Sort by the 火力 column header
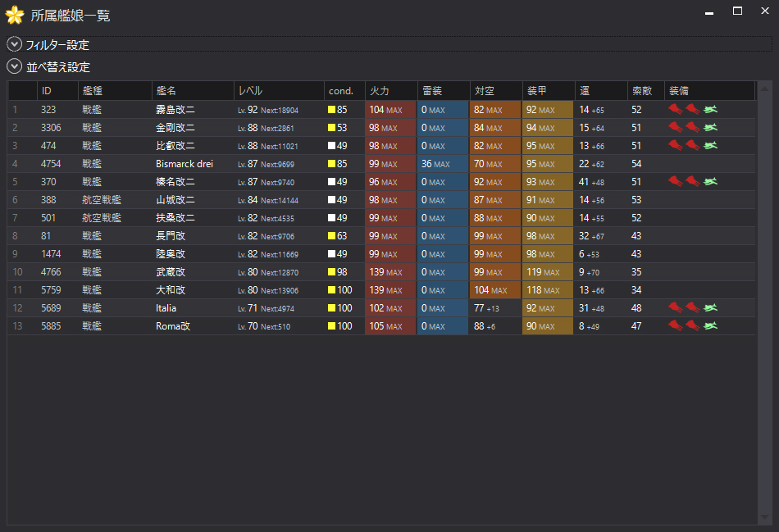This screenshot has height=532, width=779. pyautogui.click(x=391, y=91)
